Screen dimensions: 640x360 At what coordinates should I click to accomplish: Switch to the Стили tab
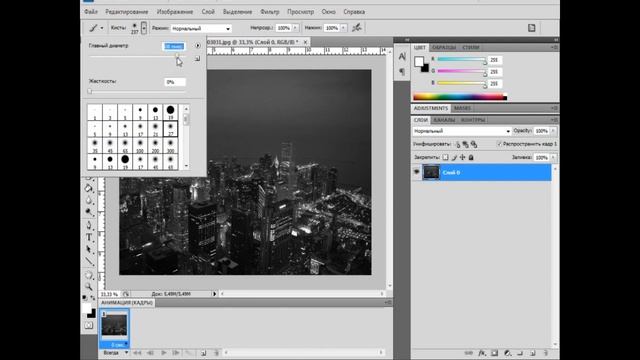(471, 48)
